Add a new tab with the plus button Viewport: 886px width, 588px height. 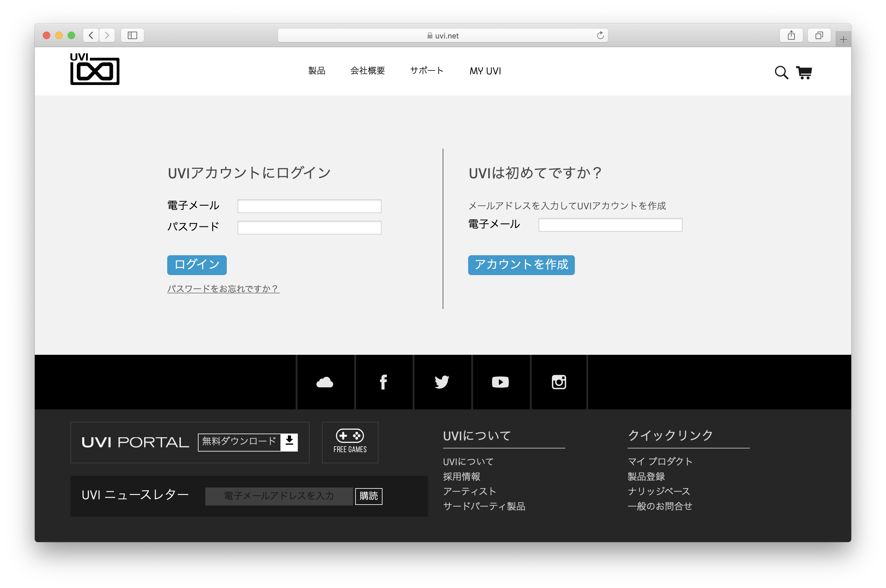click(x=843, y=39)
